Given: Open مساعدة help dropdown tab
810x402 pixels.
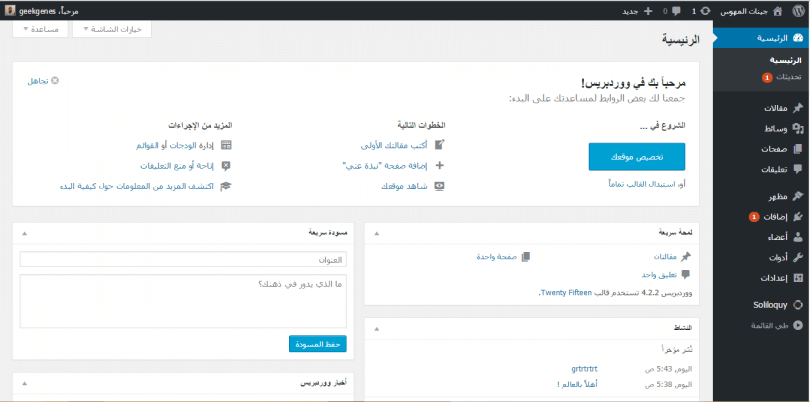Looking at the screenshot, I should point(40,29).
